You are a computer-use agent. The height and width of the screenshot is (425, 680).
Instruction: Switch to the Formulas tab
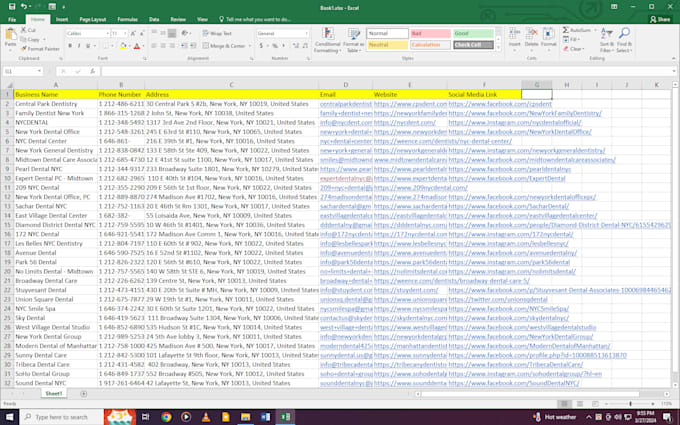tap(128, 20)
